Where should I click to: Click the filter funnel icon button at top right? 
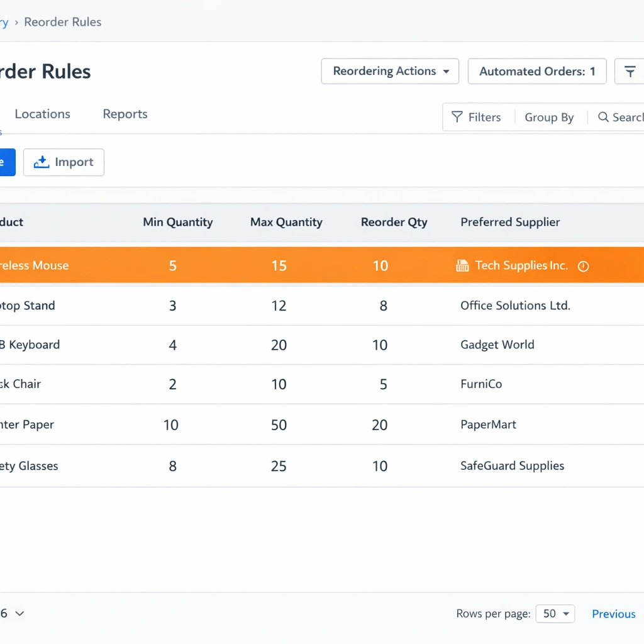click(630, 72)
